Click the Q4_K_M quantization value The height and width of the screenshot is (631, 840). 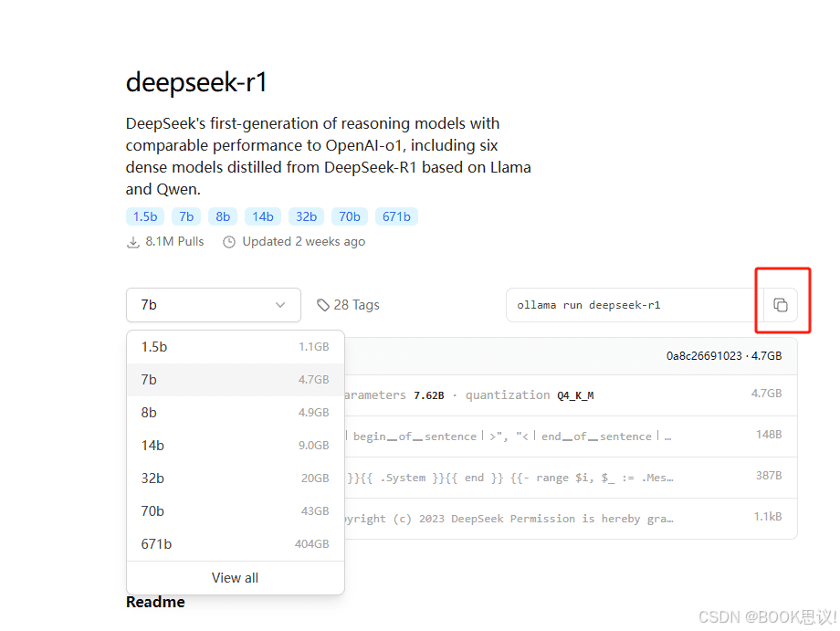pyautogui.click(x=575, y=395)
